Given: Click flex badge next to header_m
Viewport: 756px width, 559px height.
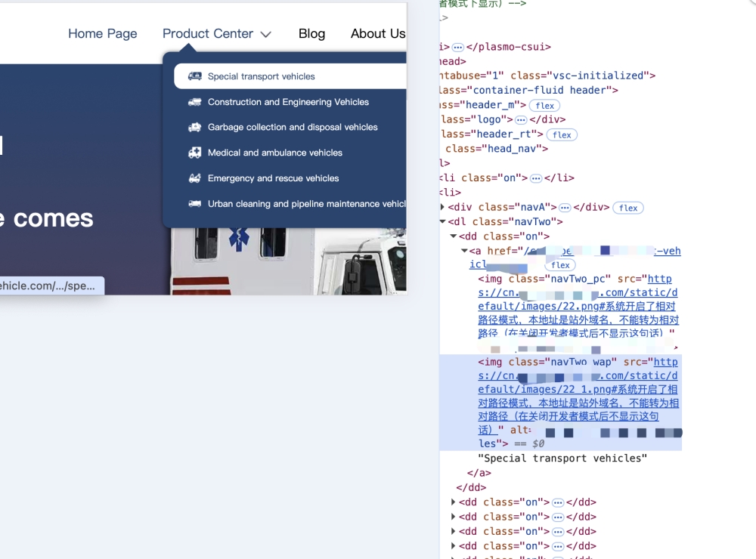Looking at the screenshot, I should (x=545, y=106).
